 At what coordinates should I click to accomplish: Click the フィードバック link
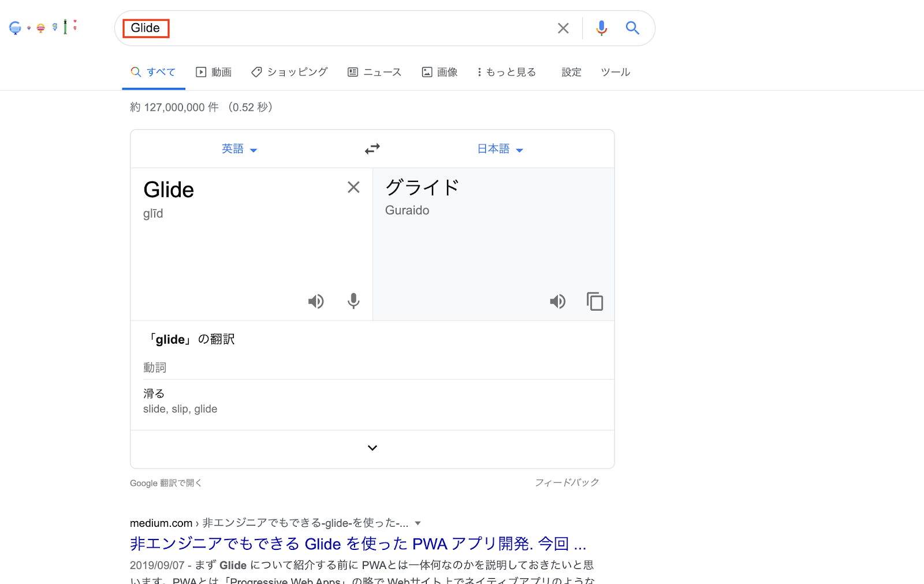567,482
